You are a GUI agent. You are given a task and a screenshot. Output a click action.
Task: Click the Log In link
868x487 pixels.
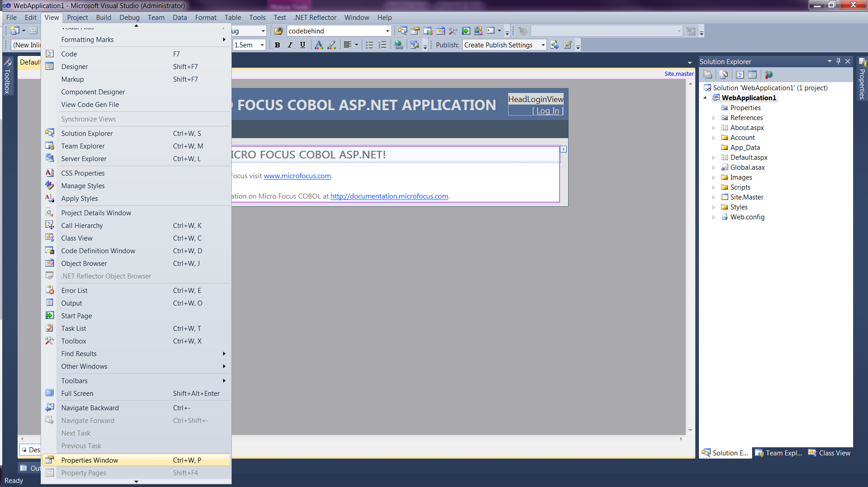click(547, 111)
